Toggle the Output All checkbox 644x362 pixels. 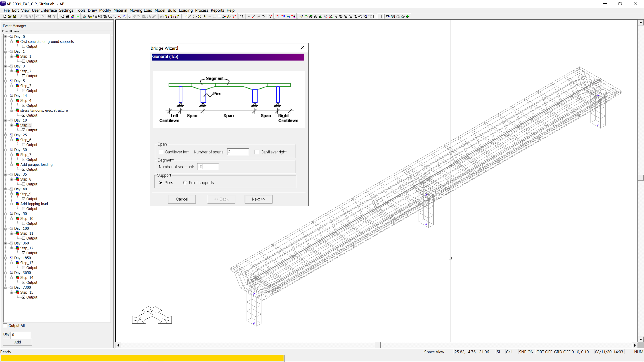(x=5, y=325)
